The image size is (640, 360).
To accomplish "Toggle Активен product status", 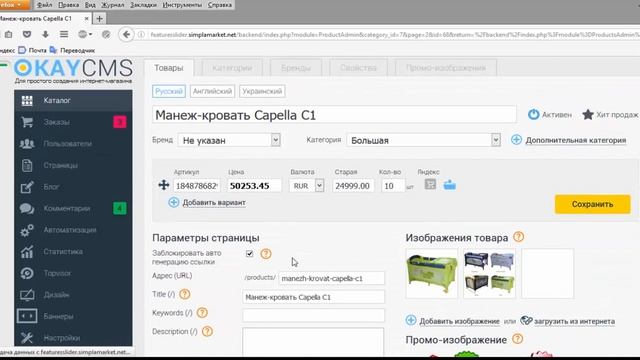I will click(x=549, y=115).
